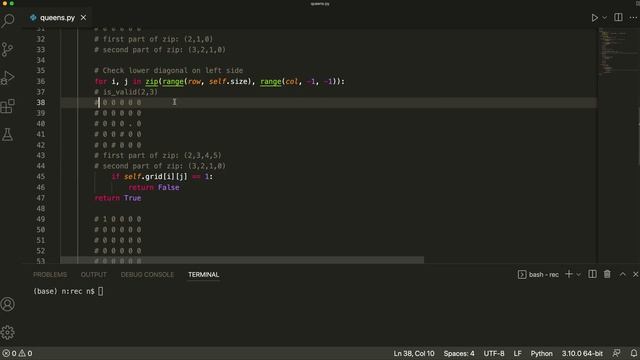Open the Testing flask view
640x360 pixels.
tap(8, 135)
